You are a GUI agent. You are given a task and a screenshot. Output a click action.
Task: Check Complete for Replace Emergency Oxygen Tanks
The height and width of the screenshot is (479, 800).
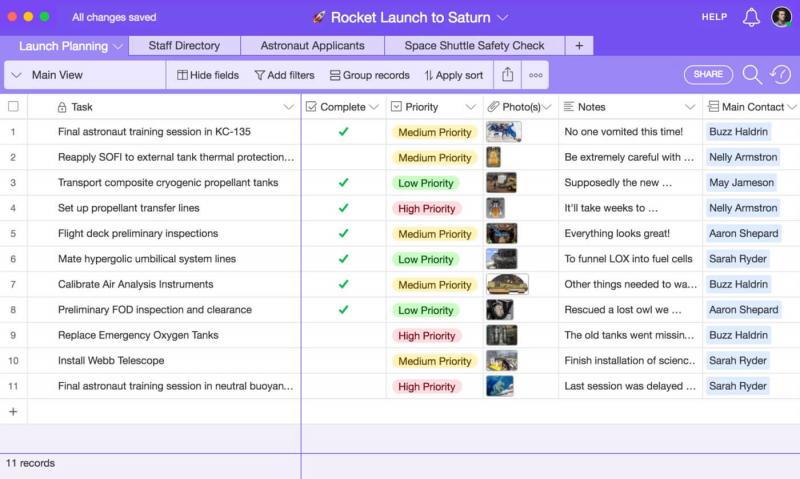[x=343, y=335]
